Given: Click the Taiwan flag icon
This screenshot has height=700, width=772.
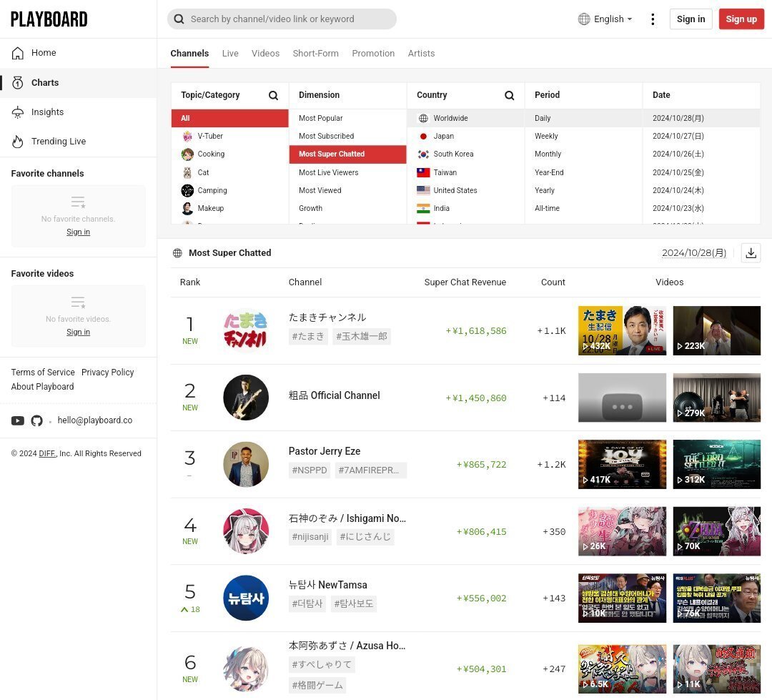Looking at the screenshot, I should (x=423, y=172).
